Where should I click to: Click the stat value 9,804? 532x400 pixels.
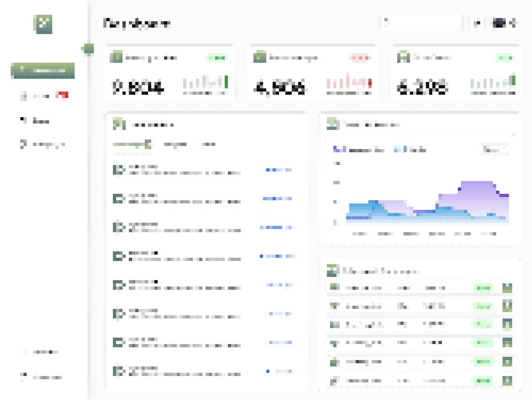coord(138,87)
